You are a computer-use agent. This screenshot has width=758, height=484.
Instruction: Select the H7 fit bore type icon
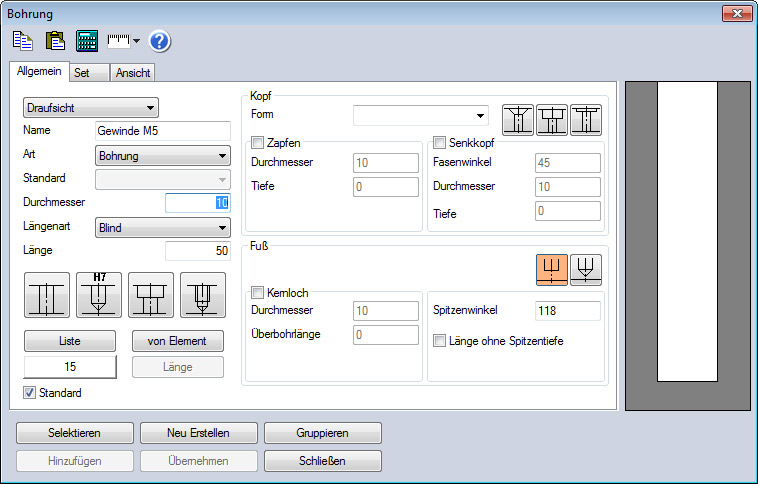99,295
